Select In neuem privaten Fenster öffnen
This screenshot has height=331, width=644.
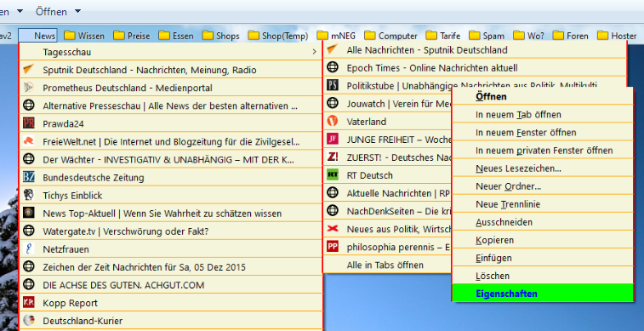[543, 151]
